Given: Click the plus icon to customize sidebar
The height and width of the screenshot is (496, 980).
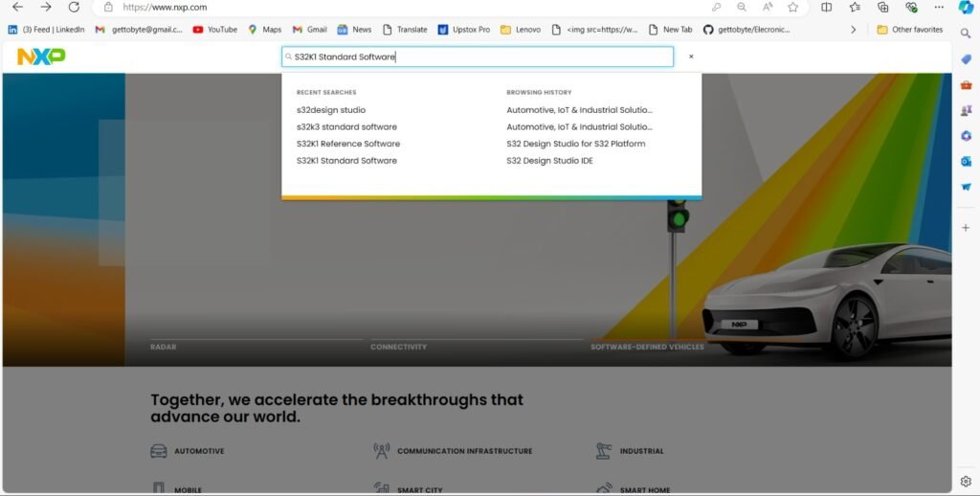Looking at the screenshot, I should [966, 228].
